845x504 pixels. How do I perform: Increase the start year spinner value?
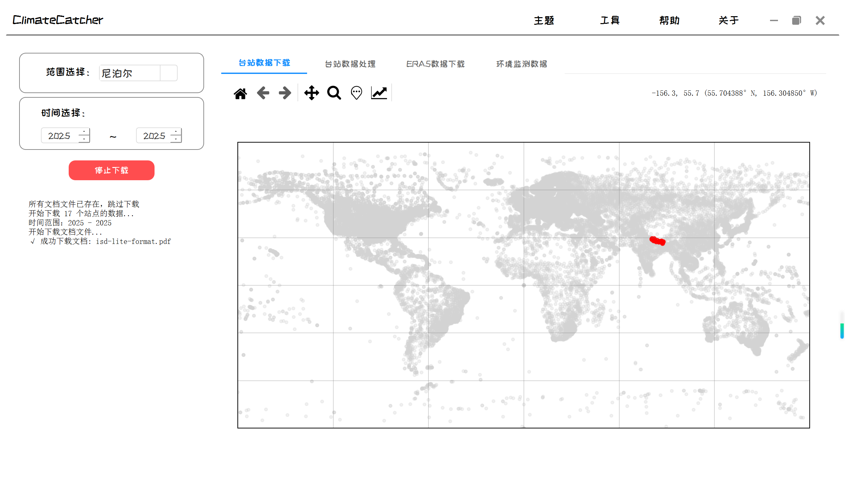click(x=84, y=132)
